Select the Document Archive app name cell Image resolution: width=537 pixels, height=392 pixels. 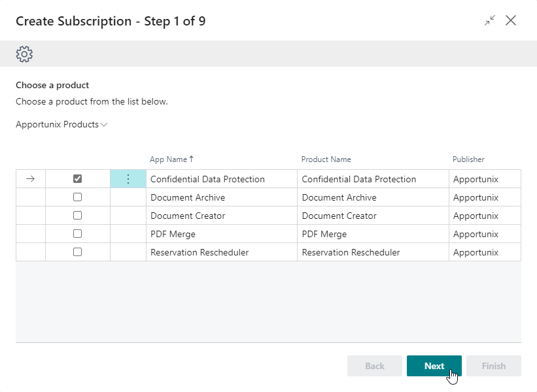(188, 197)
